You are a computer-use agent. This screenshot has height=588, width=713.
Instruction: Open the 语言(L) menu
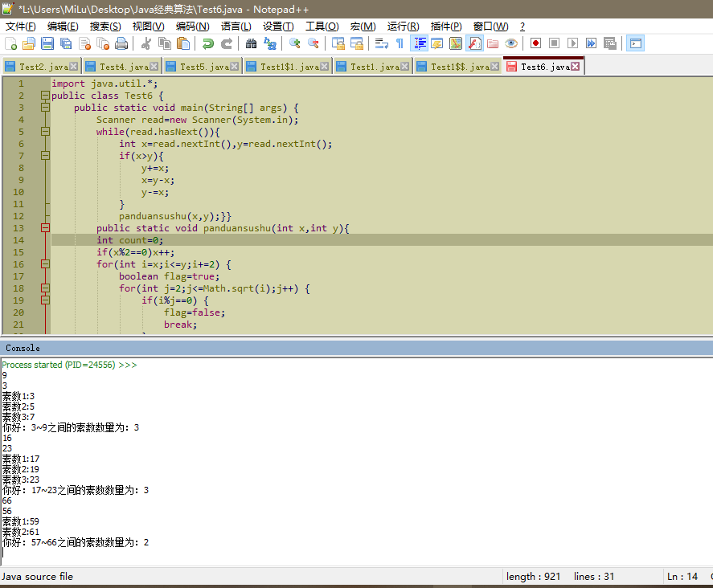236,27
